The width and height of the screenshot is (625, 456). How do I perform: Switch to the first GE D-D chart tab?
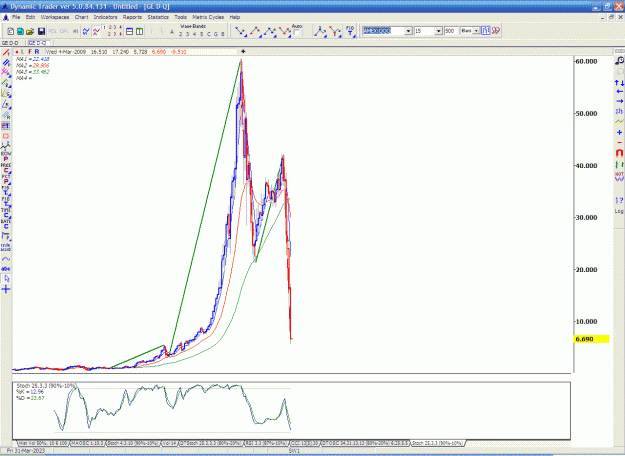pos(10,43)
